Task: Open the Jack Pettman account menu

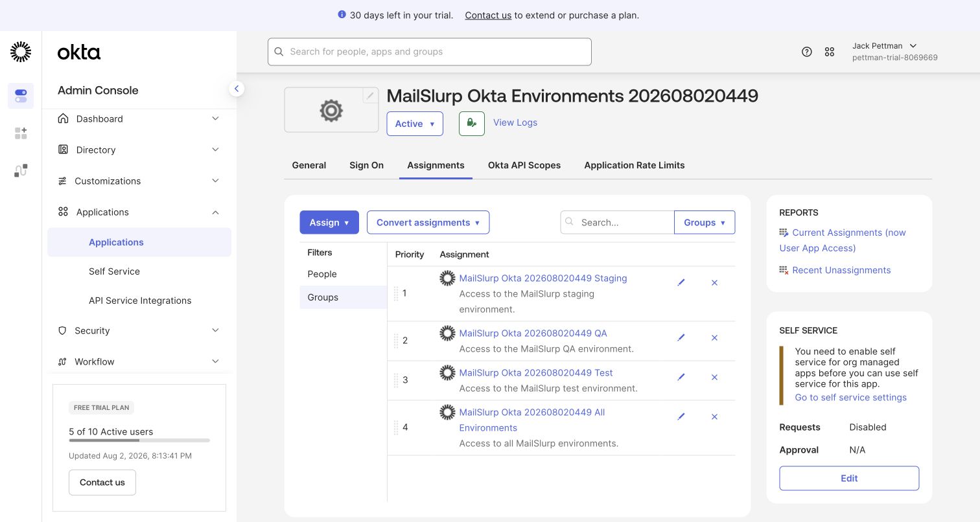Action: (894, 52)
